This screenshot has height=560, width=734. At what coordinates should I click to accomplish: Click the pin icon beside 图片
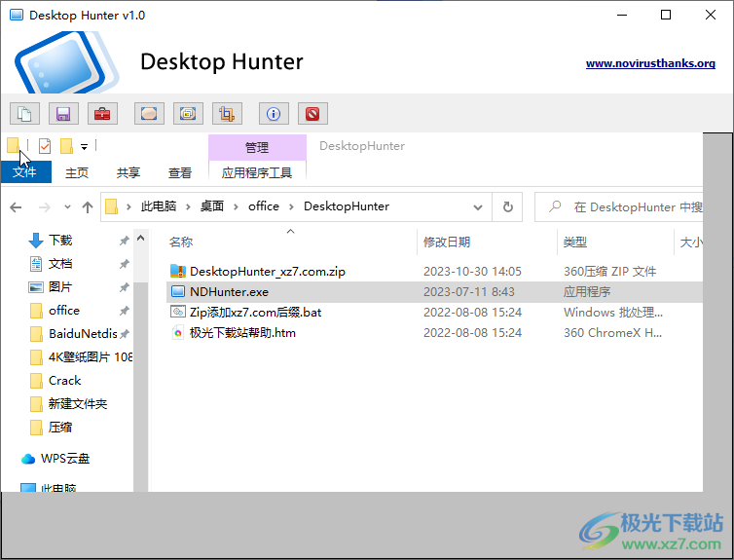[x=124, y=287]
